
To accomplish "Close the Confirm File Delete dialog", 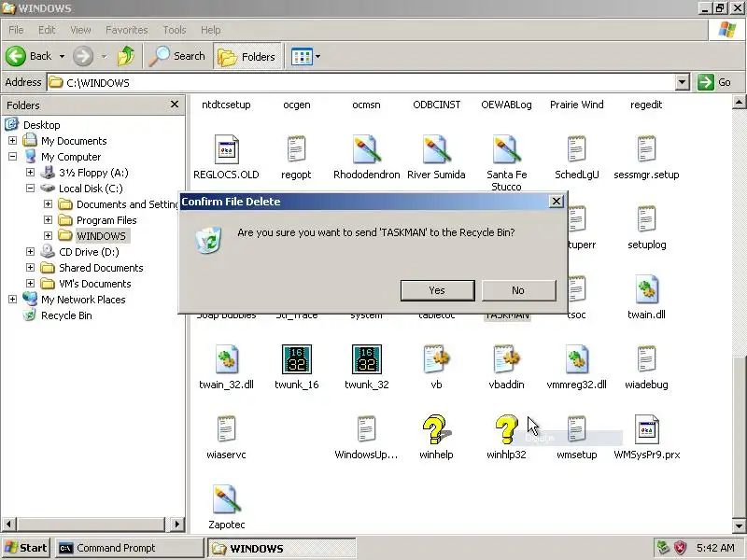I will 556,202.
